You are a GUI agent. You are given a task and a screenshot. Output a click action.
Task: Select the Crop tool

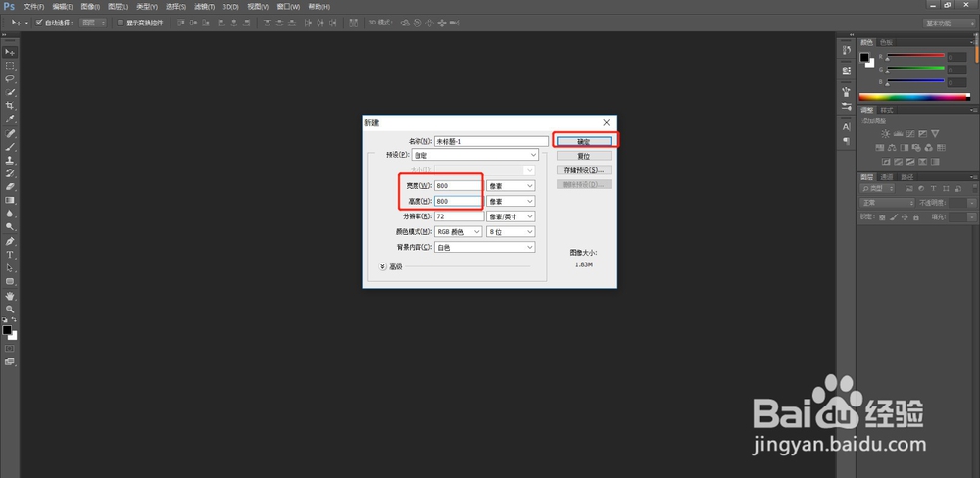[10, 106]
